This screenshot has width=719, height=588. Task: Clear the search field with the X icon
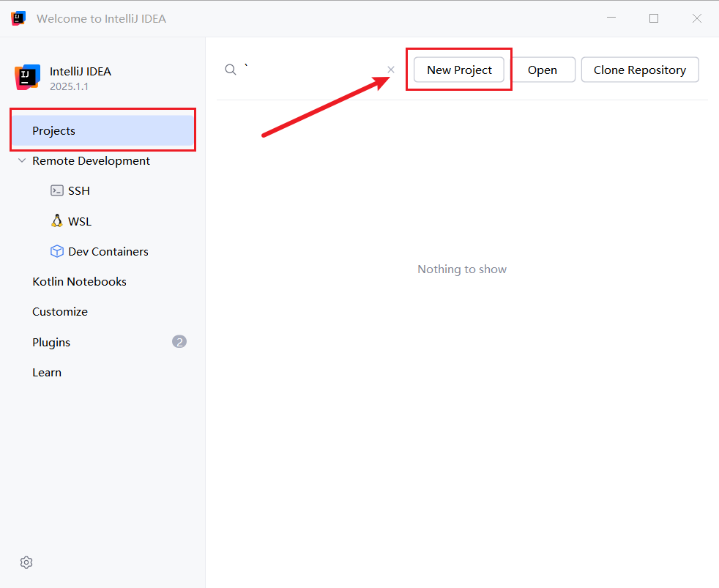(x=391, y=70)
